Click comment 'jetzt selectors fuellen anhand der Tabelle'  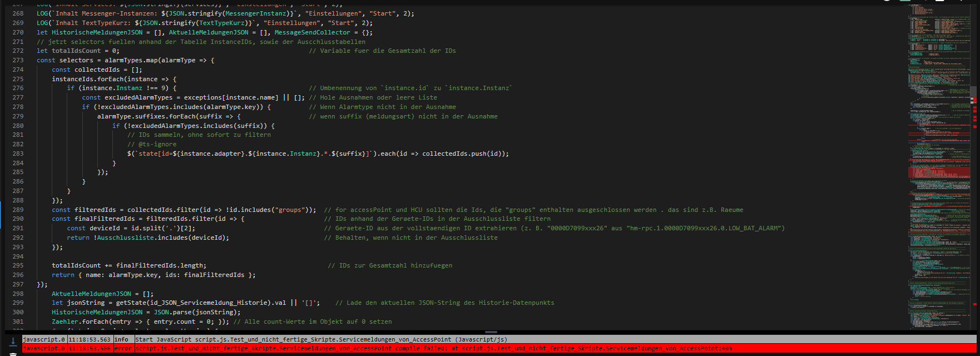pyautogui.click(x=201, y=42)
